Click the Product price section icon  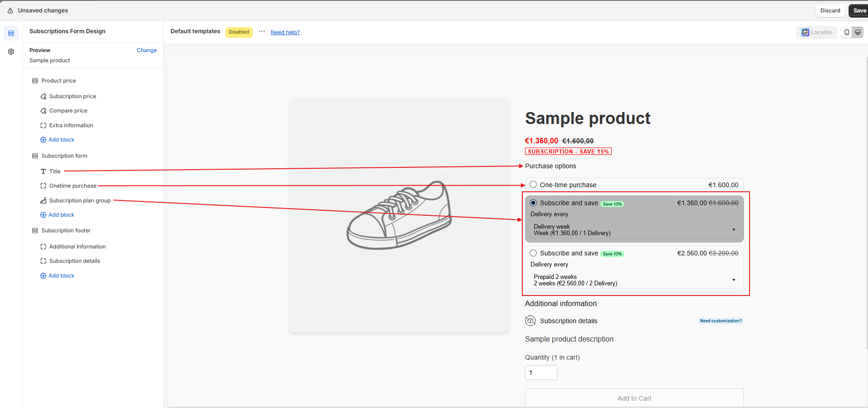coord(35,81)
